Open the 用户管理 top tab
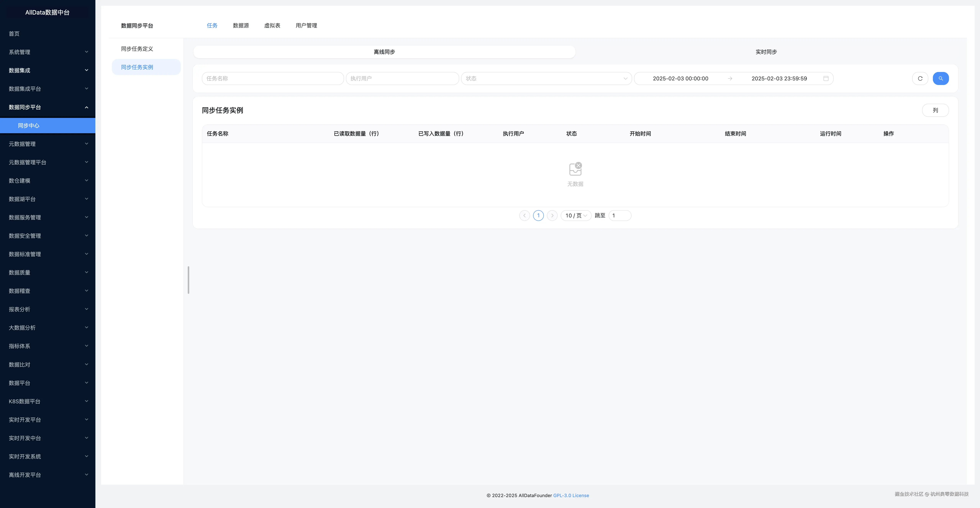 (306, 25)
